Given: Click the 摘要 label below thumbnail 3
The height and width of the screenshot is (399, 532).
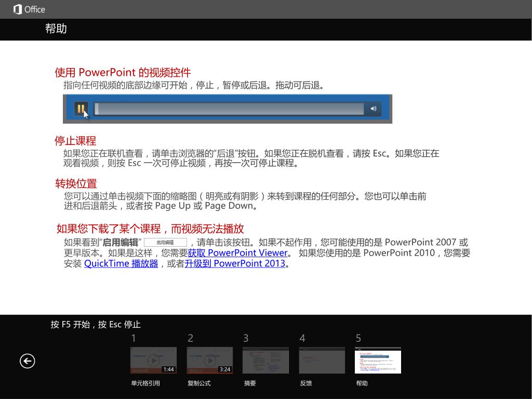Looking at the screenshot, I should [250, 383].
